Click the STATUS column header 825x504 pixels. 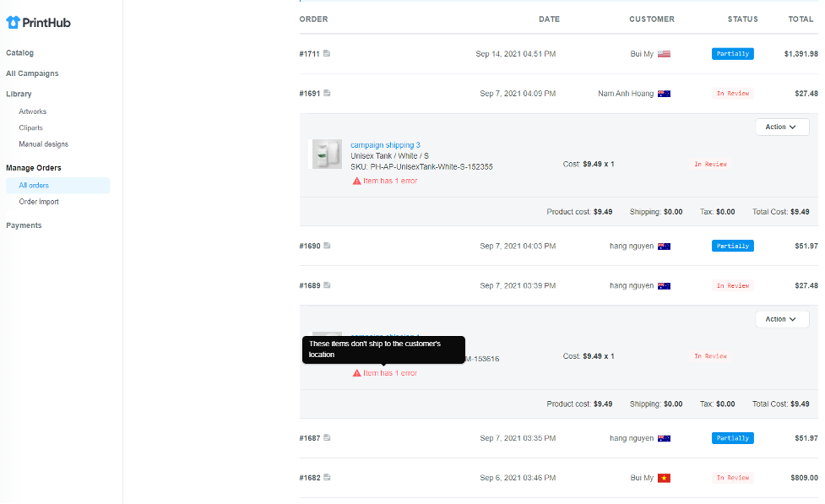(742, 19)
